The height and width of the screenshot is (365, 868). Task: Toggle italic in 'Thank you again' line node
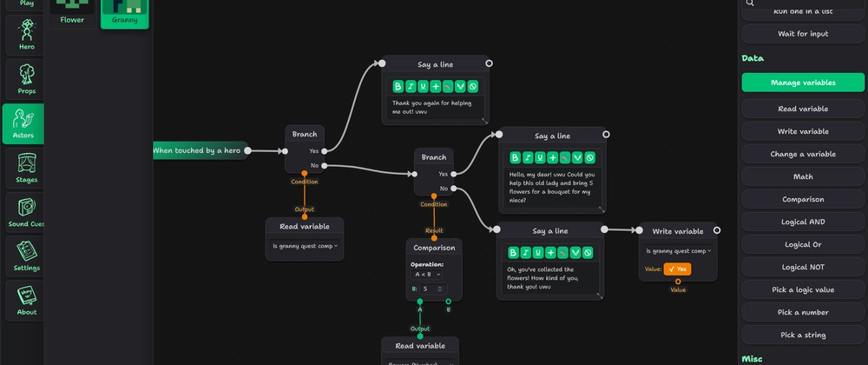pyautogui.click(x=411, y=86)
